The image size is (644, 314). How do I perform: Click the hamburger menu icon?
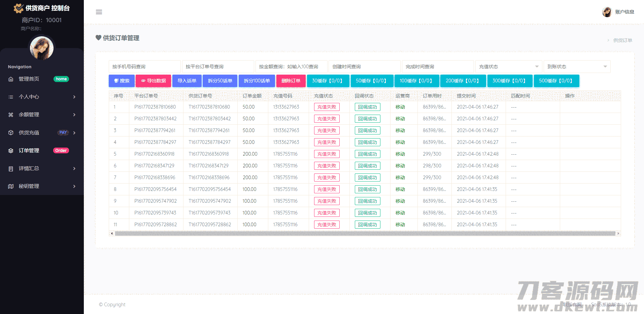99,12
